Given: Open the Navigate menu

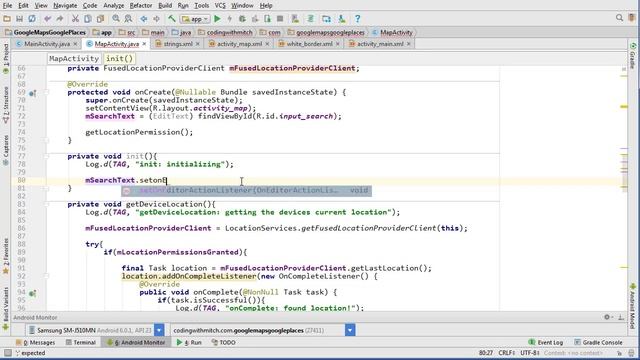Looking at the screenshot, I should point(65,6).
